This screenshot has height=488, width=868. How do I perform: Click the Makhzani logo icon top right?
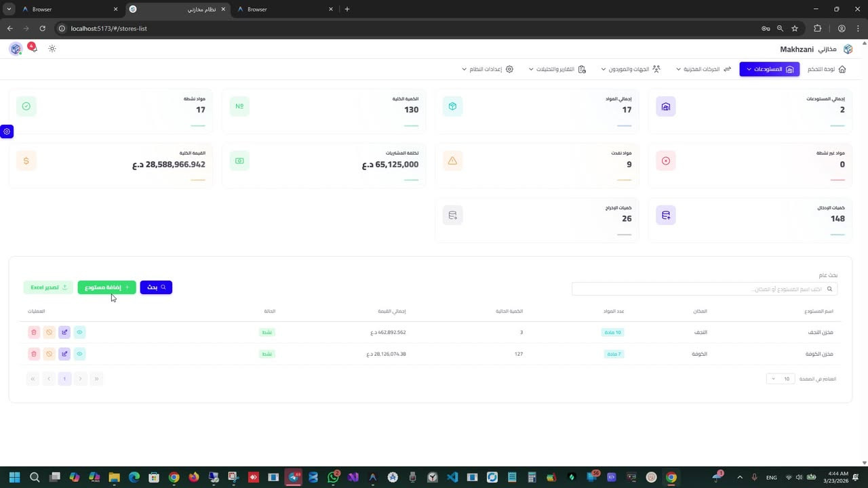pyautogui.click(x=848, y=49)
